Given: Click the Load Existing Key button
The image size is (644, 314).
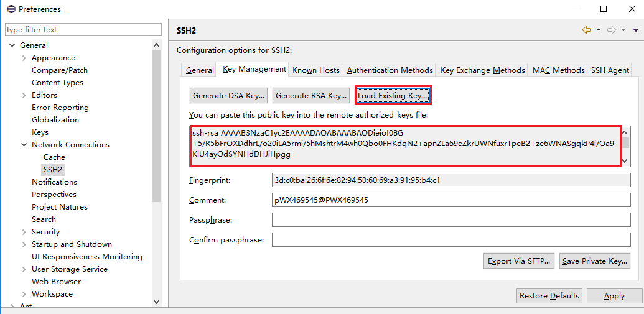Looking at the screenshot, I should coord(393,96).
